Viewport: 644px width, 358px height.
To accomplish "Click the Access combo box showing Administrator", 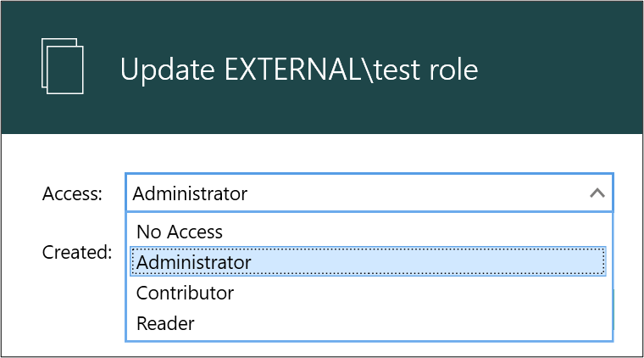I will pyautogui.click(x=369, y=193).
